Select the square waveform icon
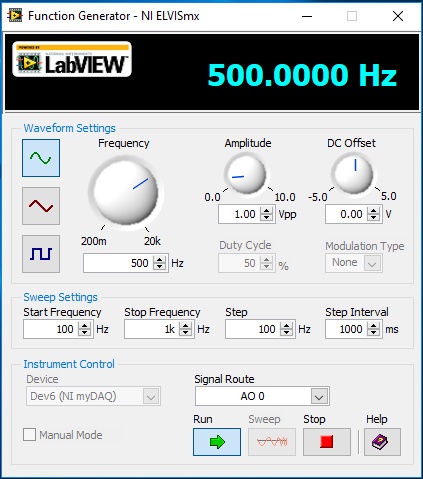 click(x=41, y=254)
